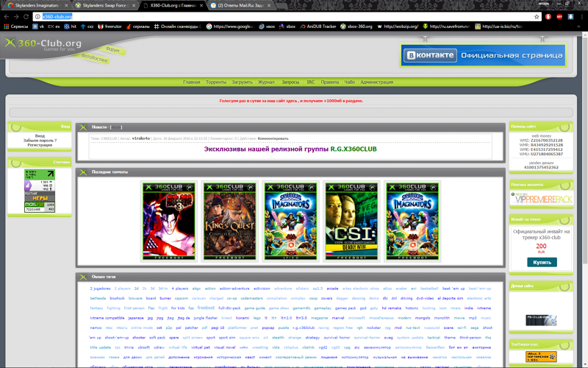Click Комментировать under the news post
Screen dimensions: 588x368
[x=273, y=138]
